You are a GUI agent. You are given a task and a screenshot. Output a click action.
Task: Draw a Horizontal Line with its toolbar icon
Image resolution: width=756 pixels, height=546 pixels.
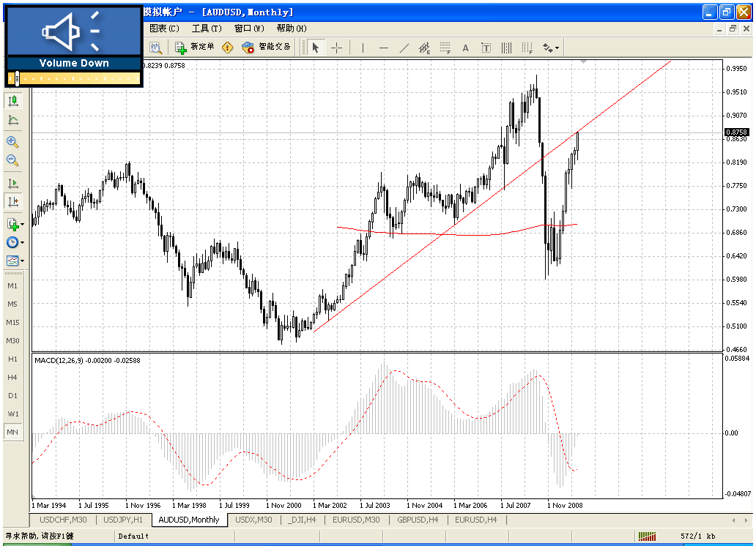[x=383, y=47]
